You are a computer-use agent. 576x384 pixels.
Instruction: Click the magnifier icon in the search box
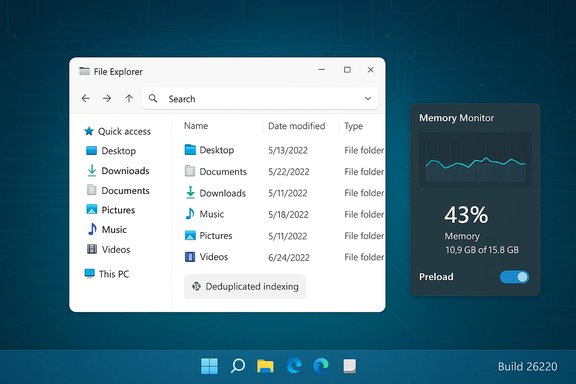click(153, 98)
